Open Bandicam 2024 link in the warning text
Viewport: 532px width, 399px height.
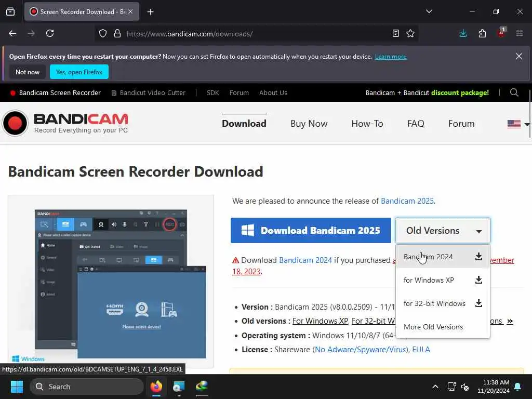click(305, 260)
